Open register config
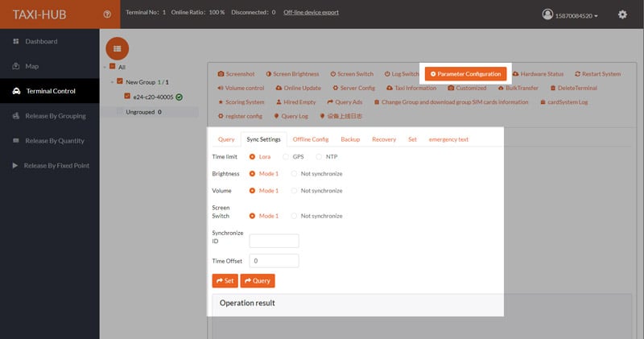644x339 pixels. point(240,116)
